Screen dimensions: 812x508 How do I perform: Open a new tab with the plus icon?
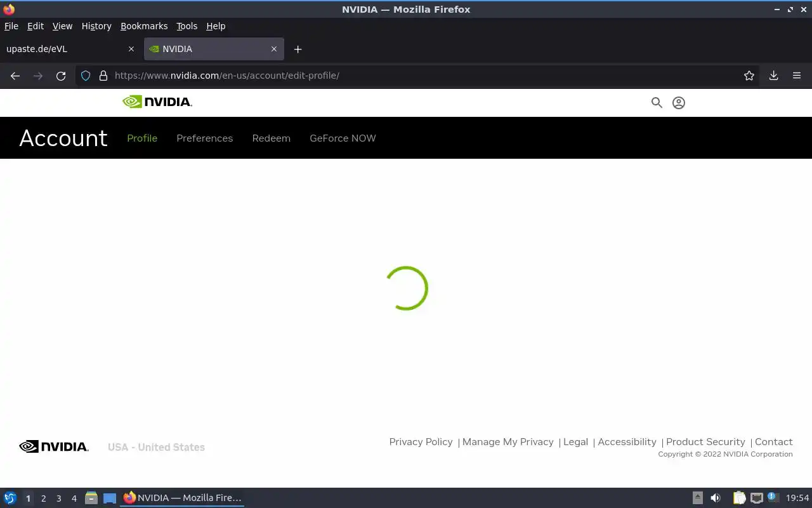[x=298, y=49]
